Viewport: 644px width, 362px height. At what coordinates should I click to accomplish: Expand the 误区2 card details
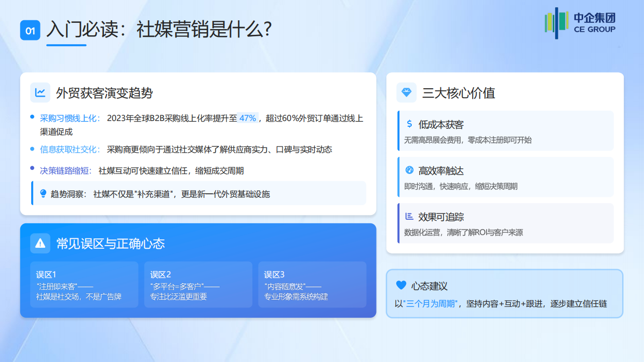coord(198,284)
